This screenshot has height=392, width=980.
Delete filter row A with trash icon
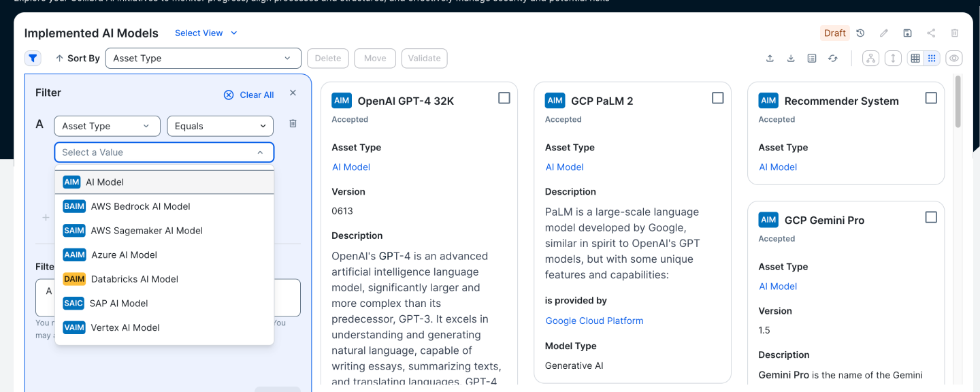click(293, 124)
